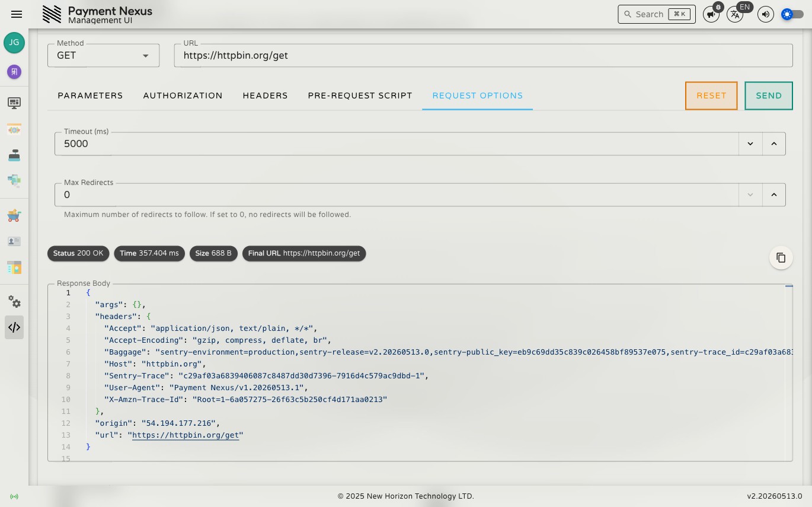The image size is (812, 507).
Task: Open the announcements megaphone icon
Action: [711, 14]
